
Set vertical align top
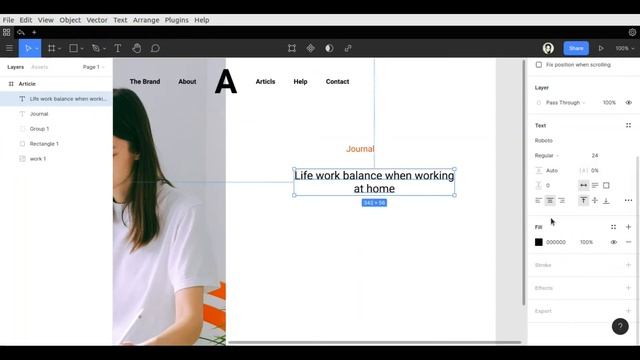pos(583,200)
